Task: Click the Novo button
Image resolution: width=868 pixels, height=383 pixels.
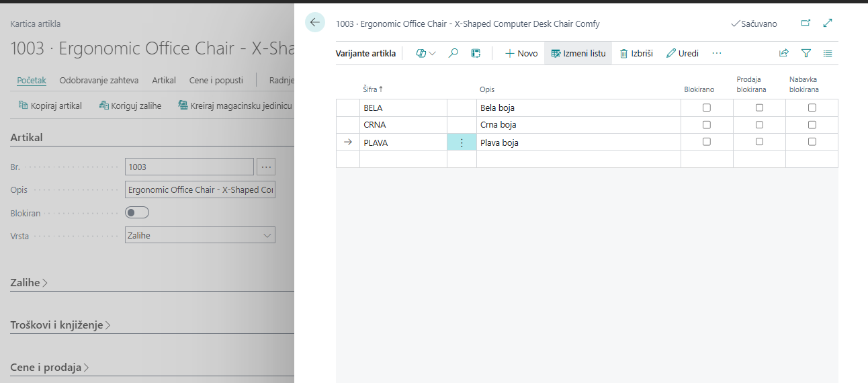Action: coord(521,53)
